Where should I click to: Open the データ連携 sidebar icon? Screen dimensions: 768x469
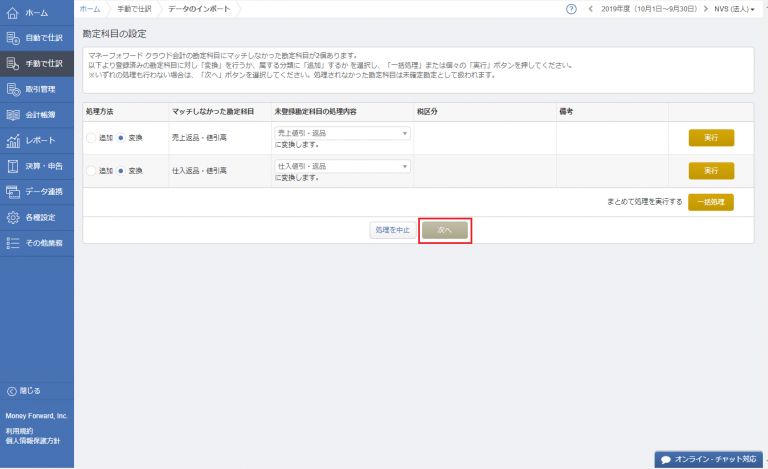click(13, 191)
